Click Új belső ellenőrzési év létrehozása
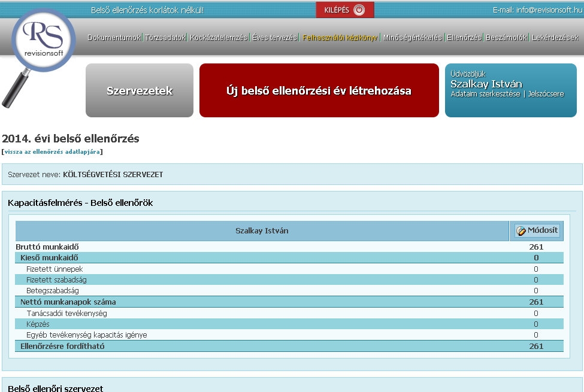Screen dimensions: 584x392 coord(319,90)
